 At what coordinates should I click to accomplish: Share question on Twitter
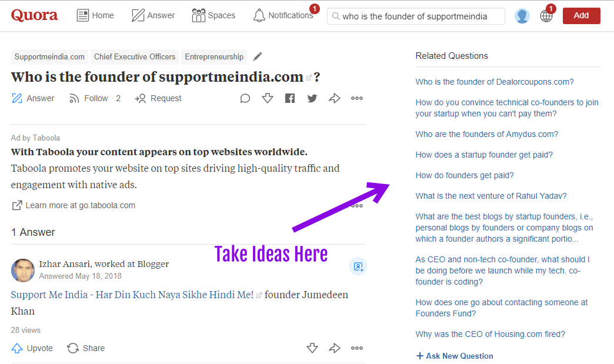pos(312,98)
